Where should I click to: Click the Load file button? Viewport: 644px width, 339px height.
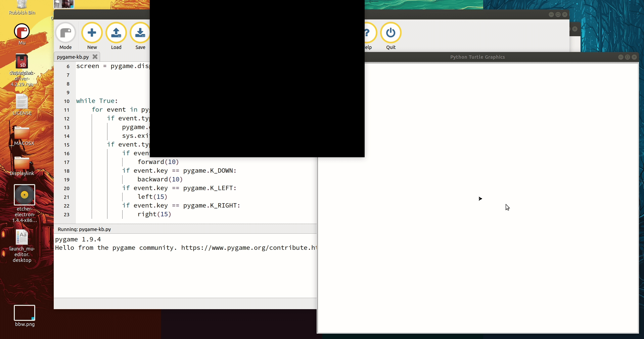point(116,36)
